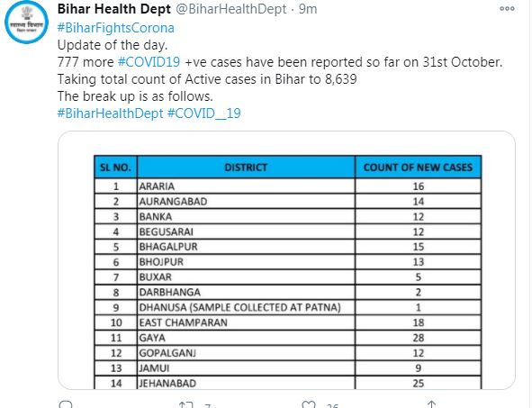Click the GAYA row in the table

288,338
